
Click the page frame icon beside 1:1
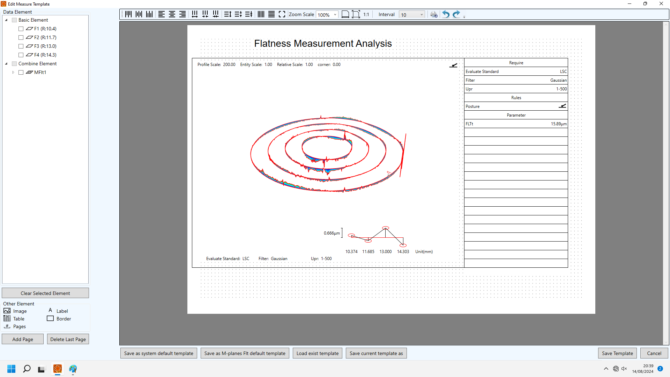pyautogui.click(x=356, y=14)
